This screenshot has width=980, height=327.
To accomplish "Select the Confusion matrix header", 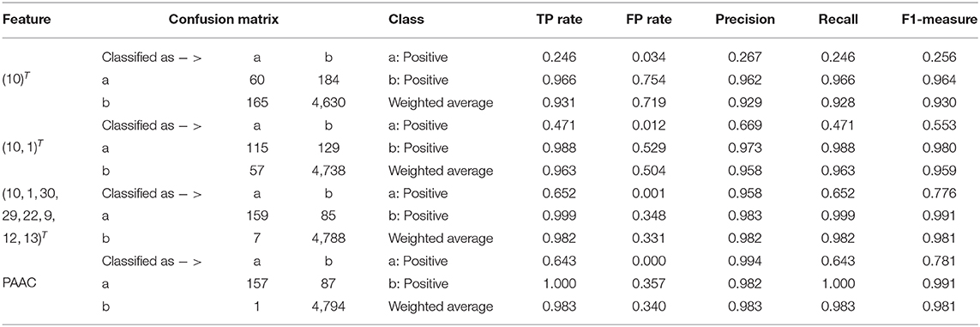I will coord(224,20).
